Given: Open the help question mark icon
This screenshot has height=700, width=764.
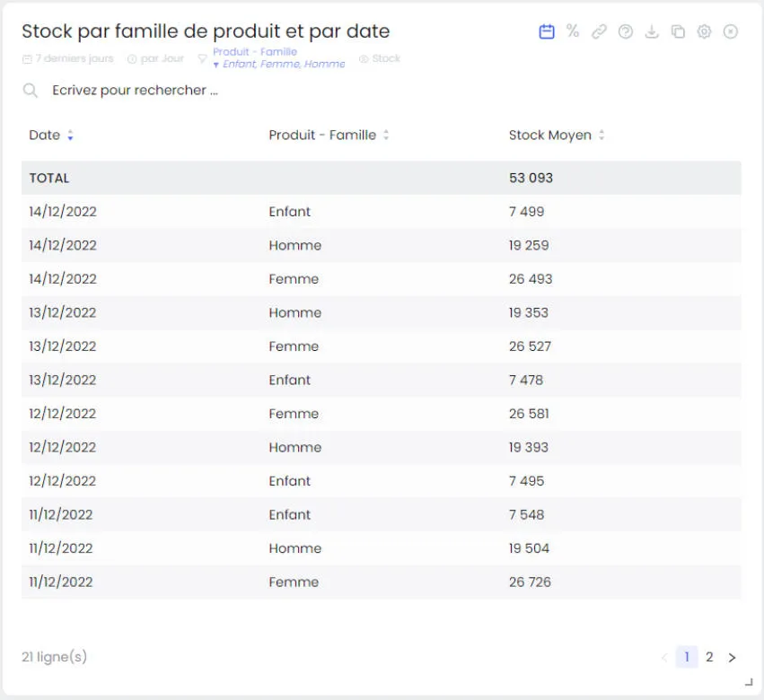Looking at the screenshot, I should coord(625,31).
